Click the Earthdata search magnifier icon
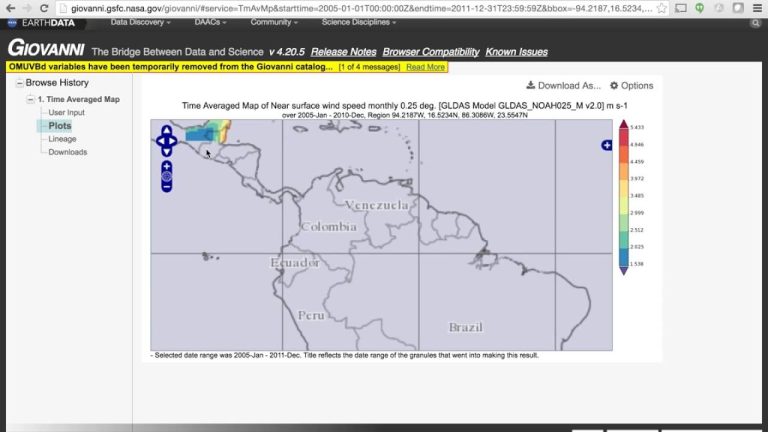768x432 pixels. [755, 23]
